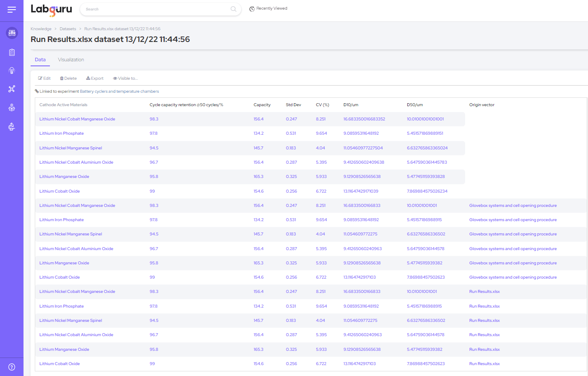The image size is (588, 376).
Task: Open the Visible to... visibility setting
Action: [125, 78]
